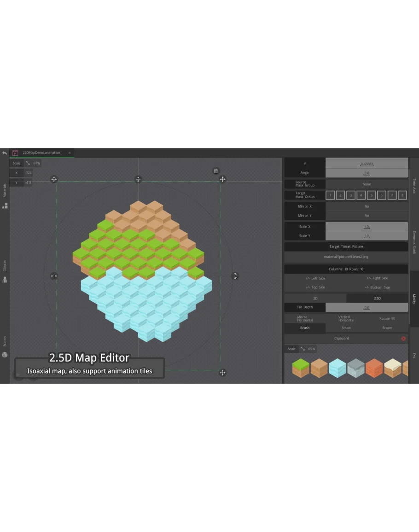This screenshot has height=532, width=419.
Task: Click the trash delete icon above the map
Action: click(x=216, y=171)
